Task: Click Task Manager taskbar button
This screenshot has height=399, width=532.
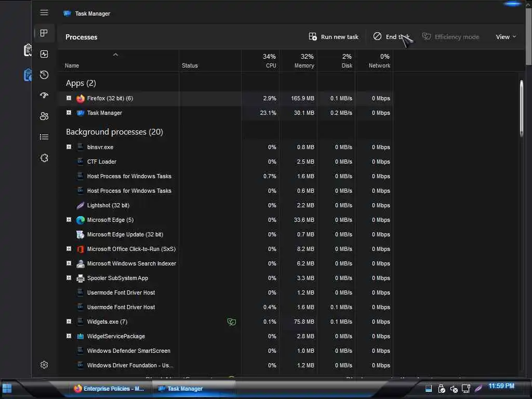Action: click(193, 389)
